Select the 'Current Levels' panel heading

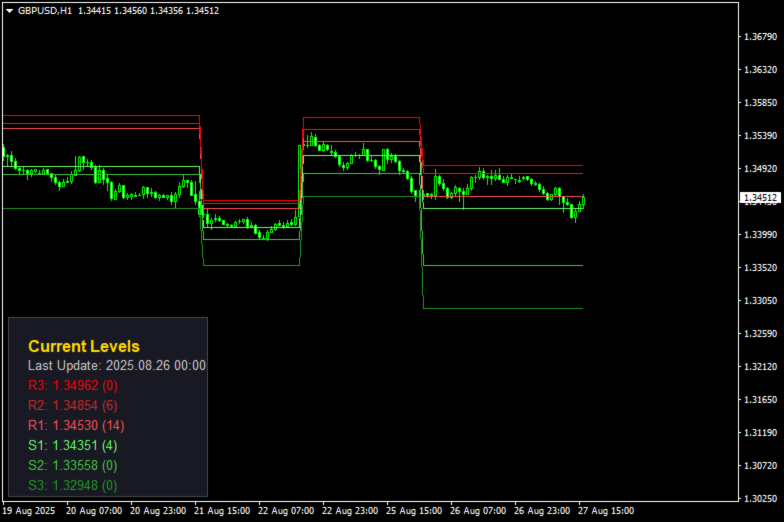[84, 346]
